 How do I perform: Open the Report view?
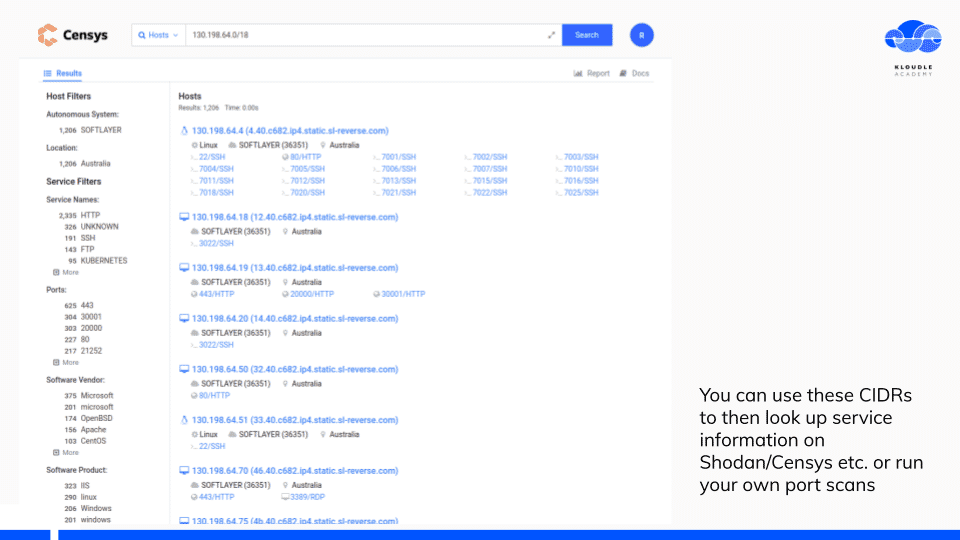coord(591,73)
